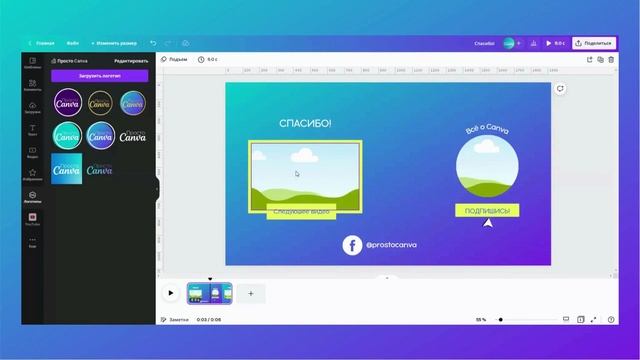Open the Файл menu
The width and height of the screenshot is (640, 360).
point(73,43)
